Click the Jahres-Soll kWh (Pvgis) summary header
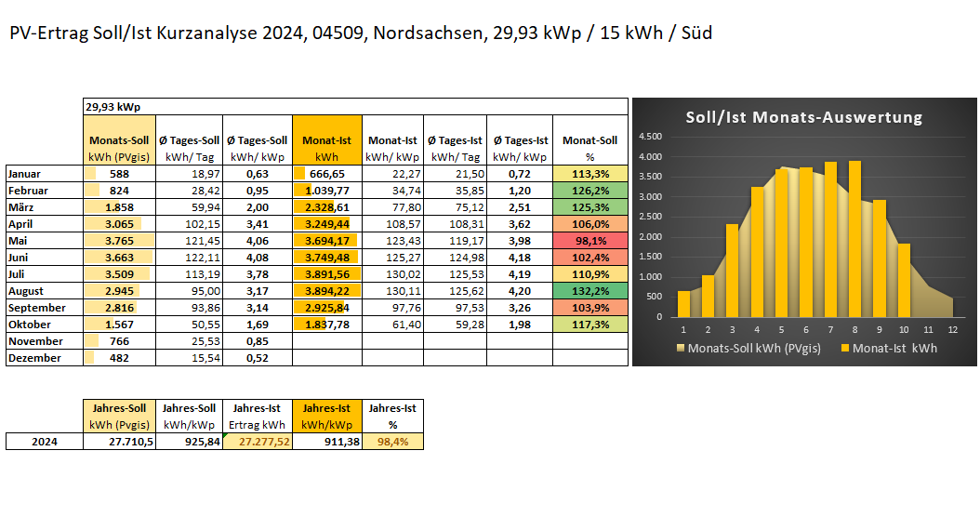Viewport: 980px width, 517px height. pyautogui.click(x=119, y=417)
